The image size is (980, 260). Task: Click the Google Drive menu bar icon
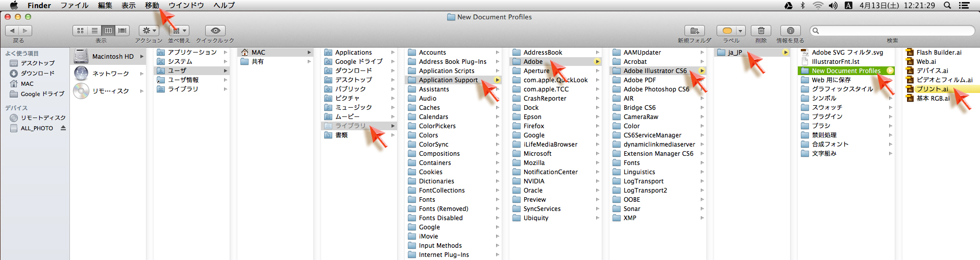(x=789, y=5)
